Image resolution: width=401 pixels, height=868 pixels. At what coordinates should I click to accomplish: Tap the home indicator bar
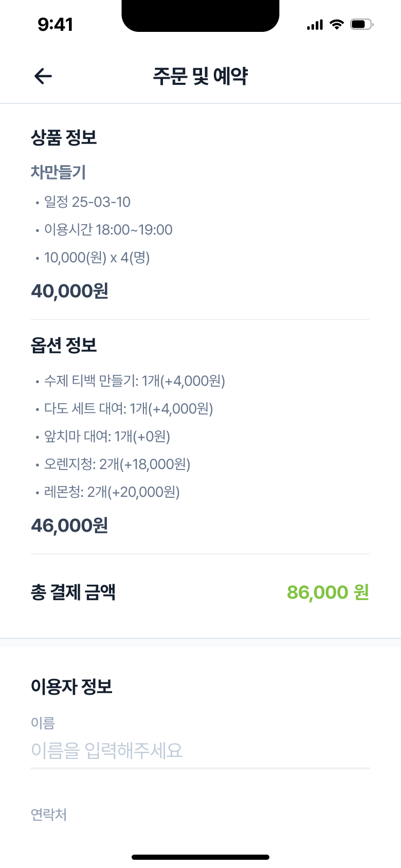(200, 857)
